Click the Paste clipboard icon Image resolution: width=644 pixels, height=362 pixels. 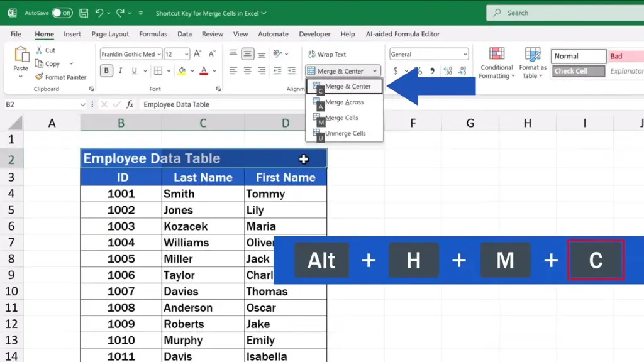click(x=21, y=57)
